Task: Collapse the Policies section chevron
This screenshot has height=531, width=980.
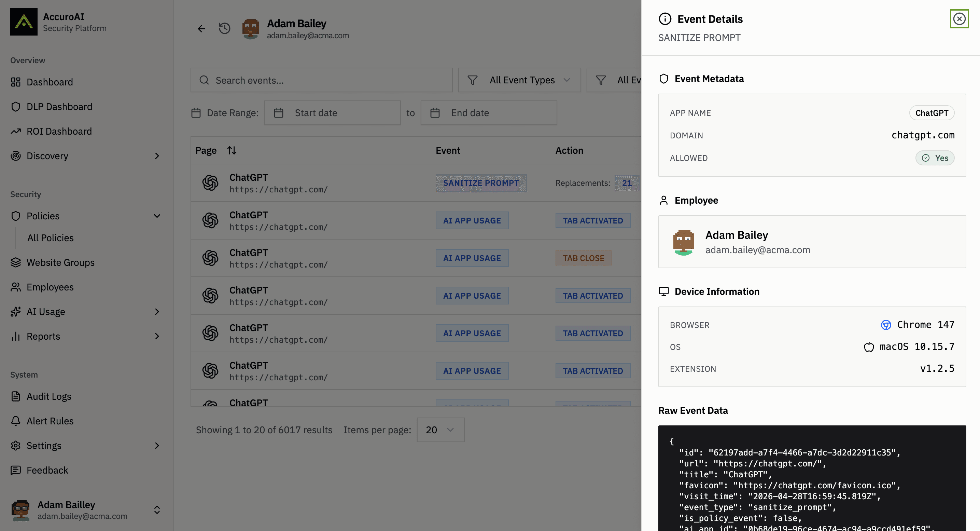Action: (157, 216)
